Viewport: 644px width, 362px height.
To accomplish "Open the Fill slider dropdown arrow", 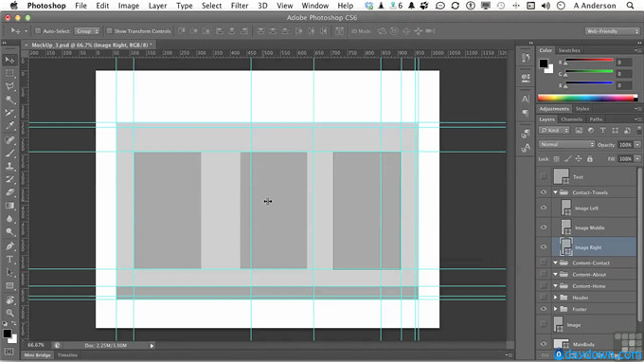I will [637, 158].
